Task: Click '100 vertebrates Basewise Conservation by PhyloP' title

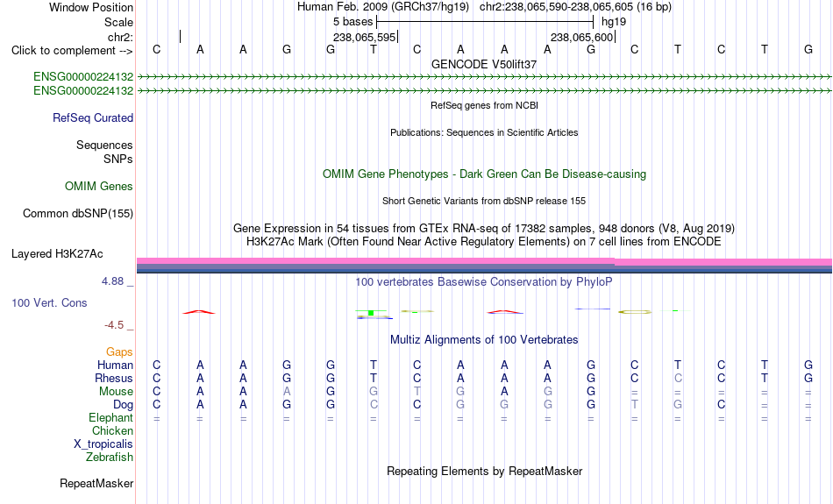Action: (x=484, y=281)
